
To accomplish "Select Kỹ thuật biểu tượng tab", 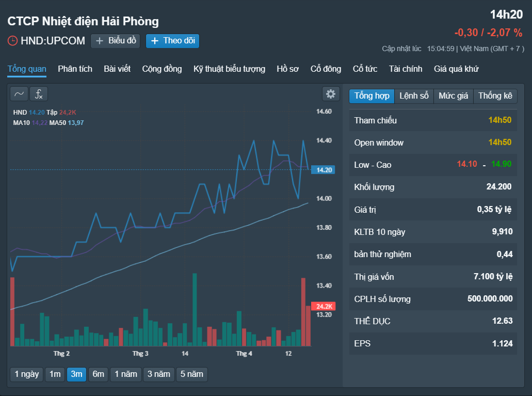I will (229, 69).
